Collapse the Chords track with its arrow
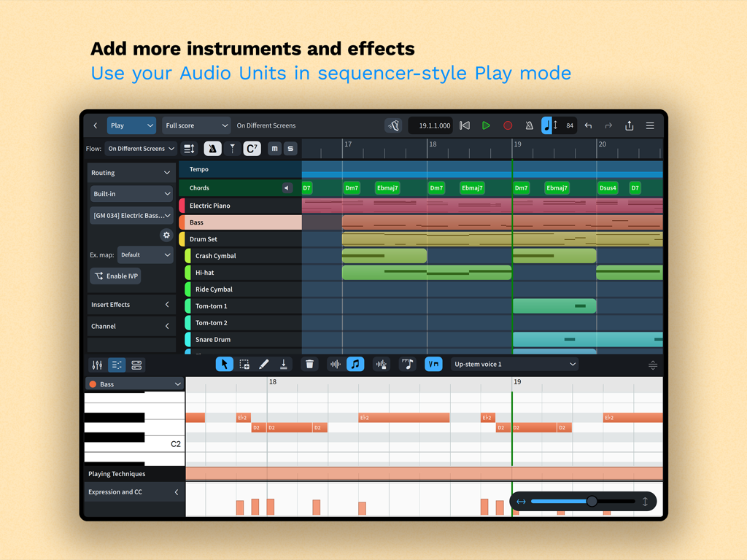Viewport: 747px width, 560px height. coord(287,187)
